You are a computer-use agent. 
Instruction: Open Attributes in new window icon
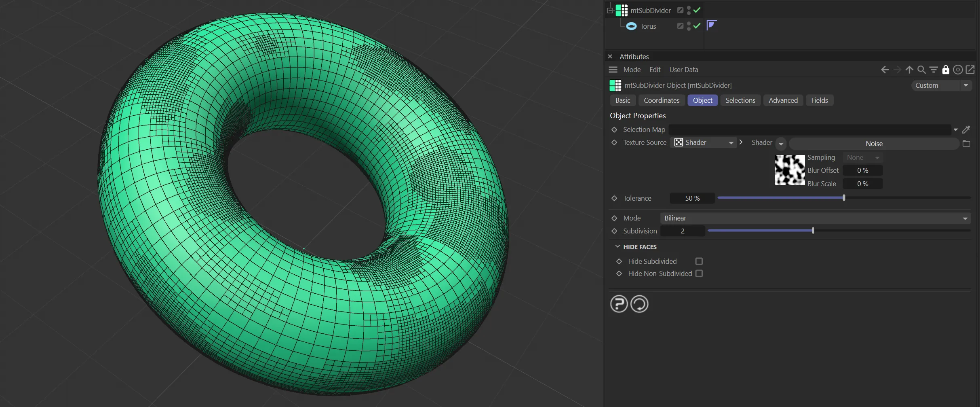tap(970, 70)
